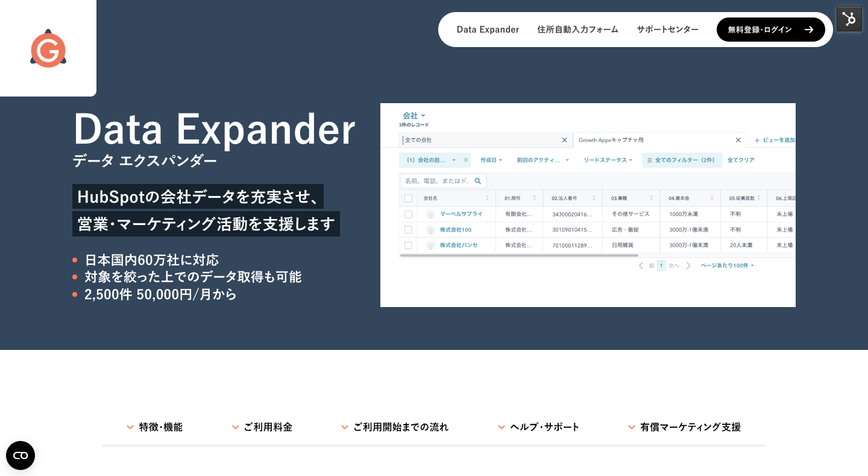This screenshot has width=868, height=476.
Task: Check the box for 株式会社100
Action: tap(408, 230)
